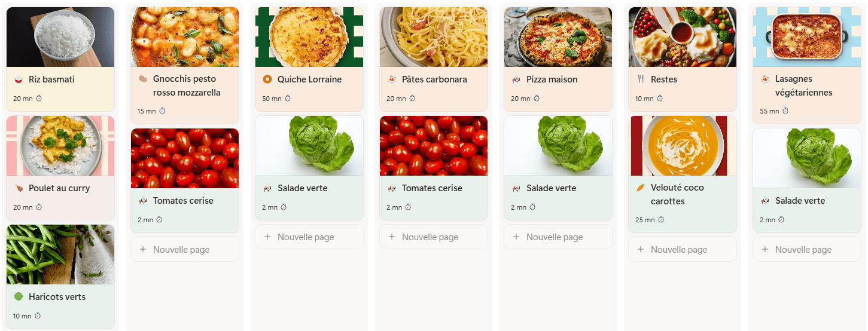The width and height of the screenshot is (868, 331).
Task: Click the potato icon beside Gnocchis pesto rosso
Action: tap(143, 79)
